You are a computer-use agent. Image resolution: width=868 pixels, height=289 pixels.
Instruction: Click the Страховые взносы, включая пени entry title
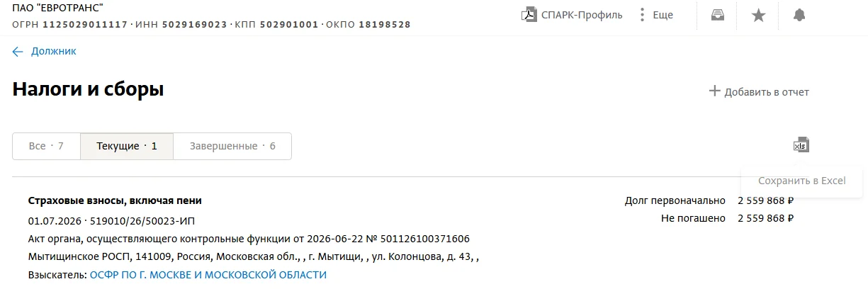pos(115,200)
